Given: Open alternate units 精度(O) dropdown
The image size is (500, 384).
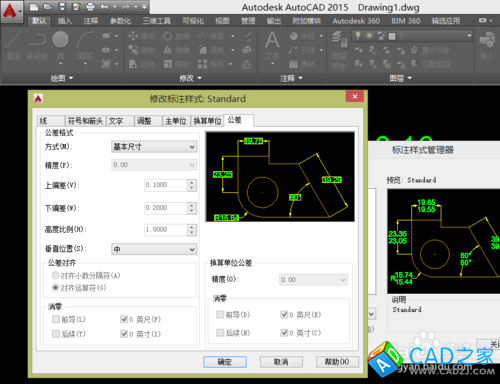Looking at the screenshot, I should (313, 280).
